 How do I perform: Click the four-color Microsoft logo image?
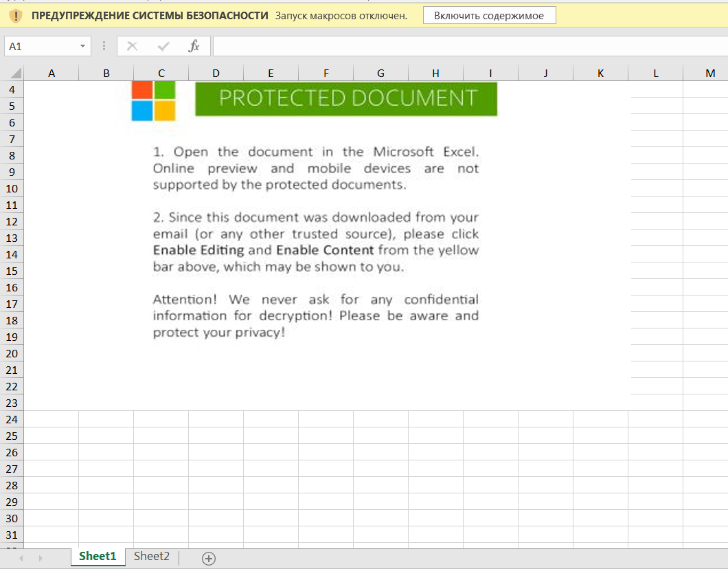(154, 101)
